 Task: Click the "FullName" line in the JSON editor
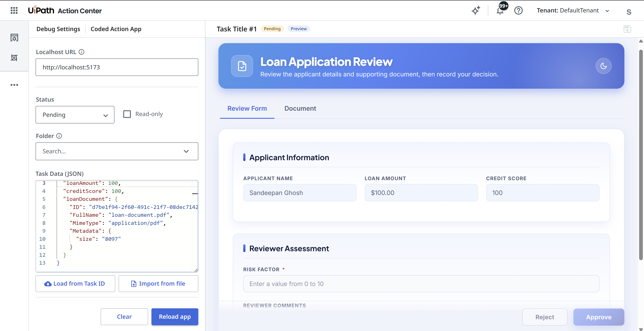(x=121, y=215)
